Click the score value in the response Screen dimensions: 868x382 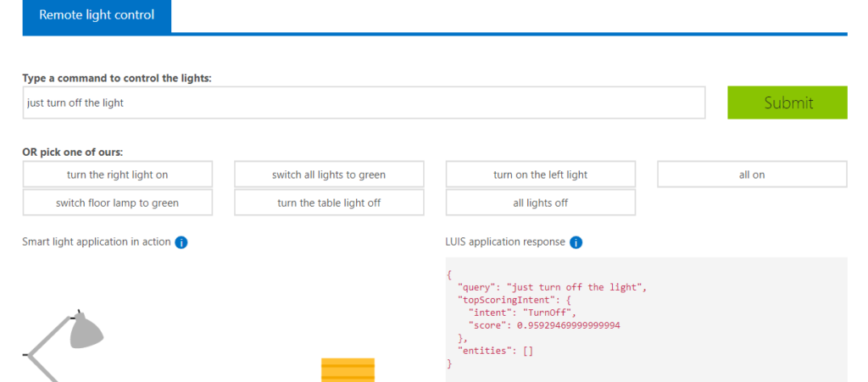click(x=569, y=325)
